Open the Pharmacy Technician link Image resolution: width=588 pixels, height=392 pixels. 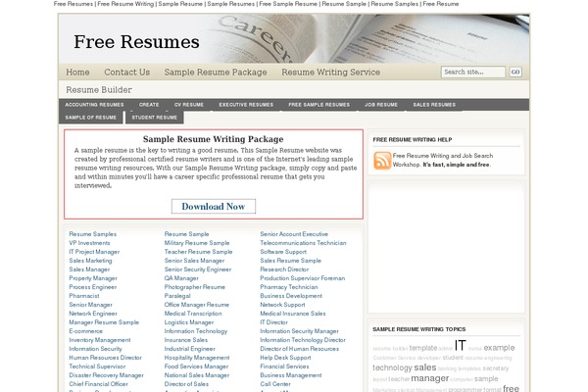pyautogui.click(x=289, y=287)
